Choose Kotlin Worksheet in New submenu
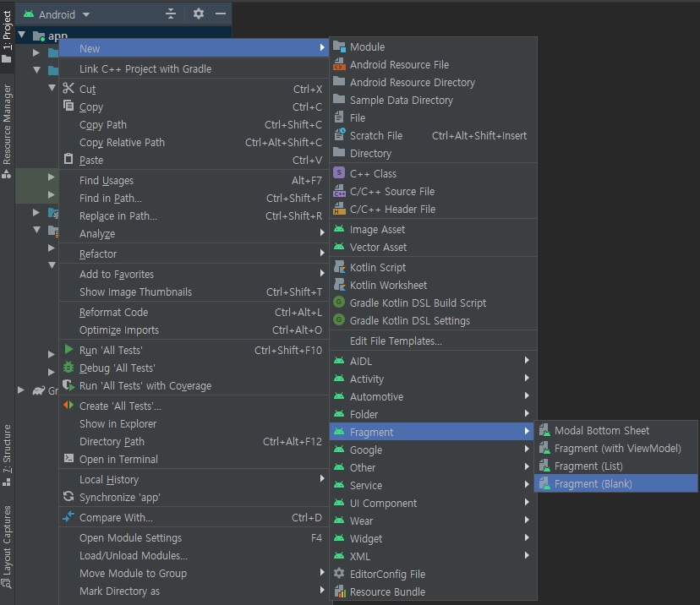 tap(433, 285)
